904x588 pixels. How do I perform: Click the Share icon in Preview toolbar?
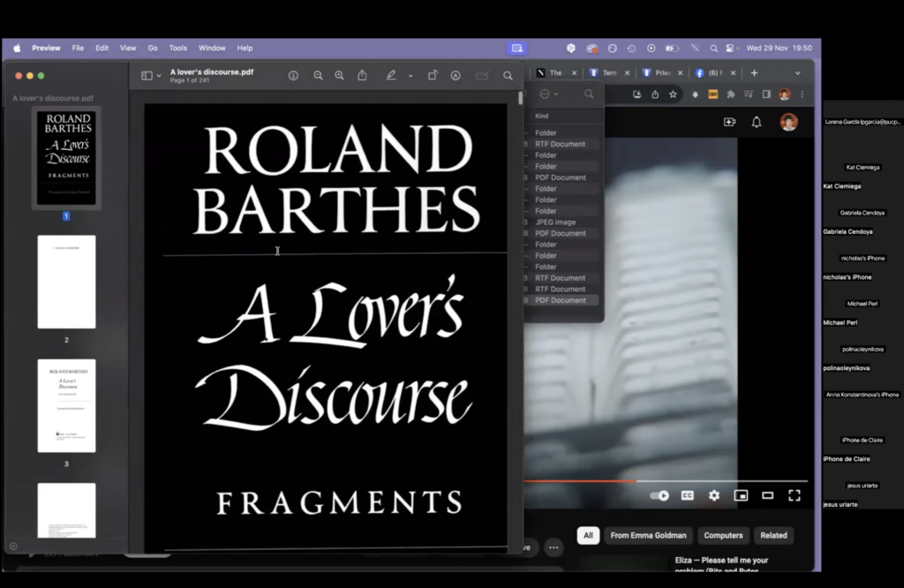pyautogui.click(x=362, y=75)
